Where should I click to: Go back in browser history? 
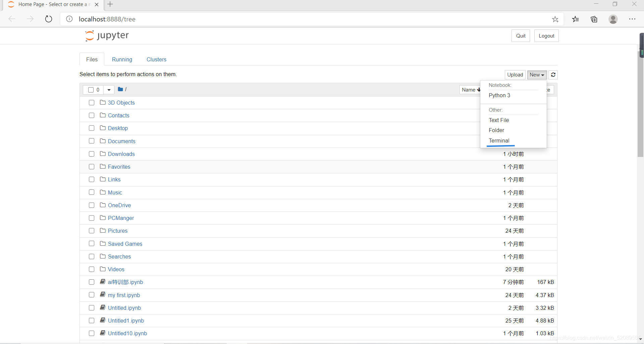point(12,19)
